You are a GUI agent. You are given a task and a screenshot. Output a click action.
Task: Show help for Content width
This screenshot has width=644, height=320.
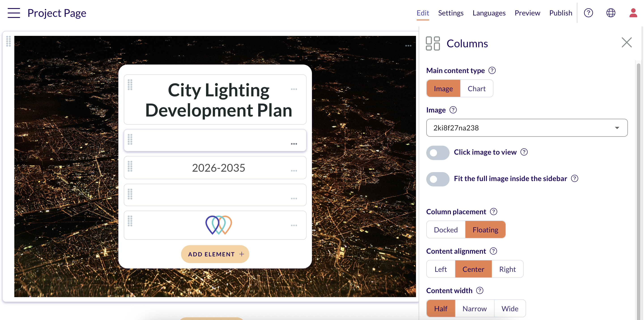tap(480, 290)
